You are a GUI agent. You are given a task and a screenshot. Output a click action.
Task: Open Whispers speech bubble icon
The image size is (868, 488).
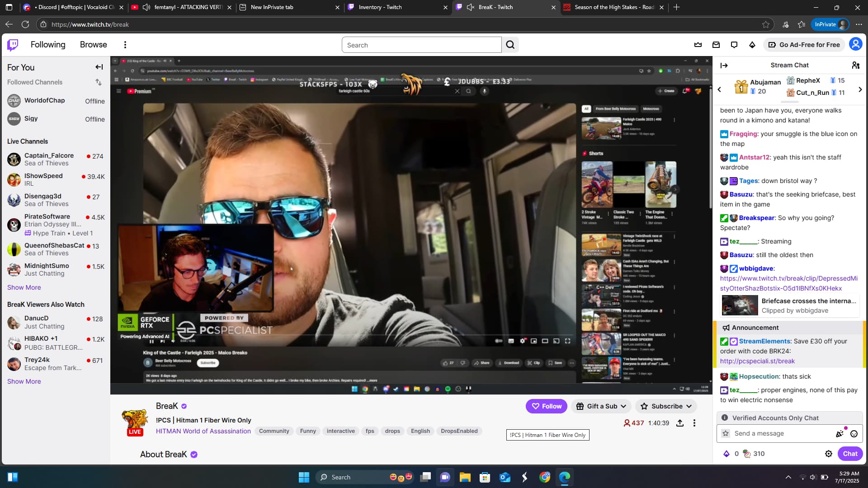(734, 45)
